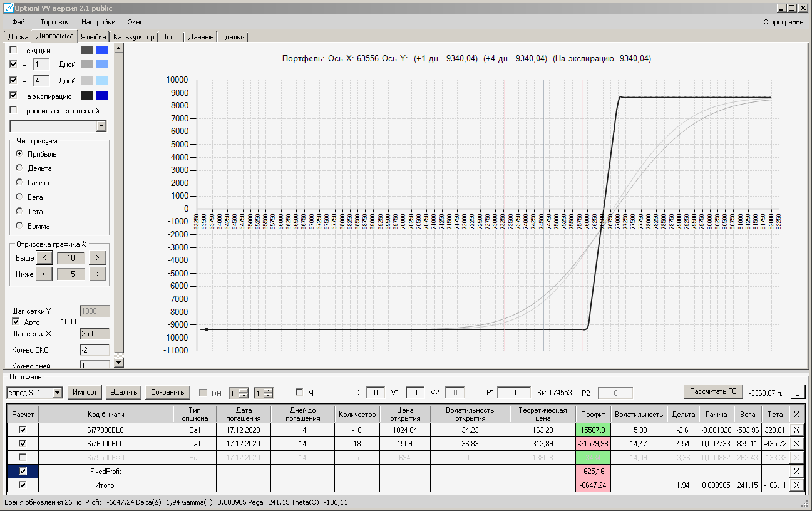Open the Торговля menu

click(55, 22)
